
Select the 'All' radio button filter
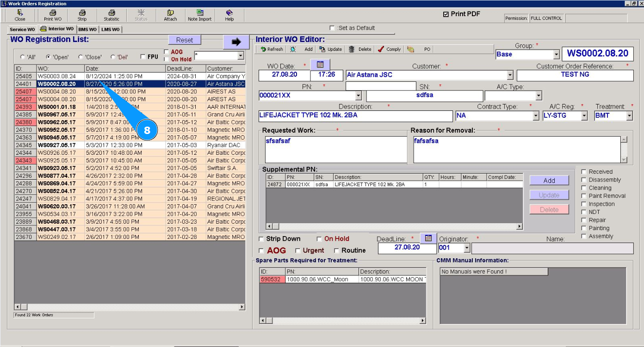point(23,57)
